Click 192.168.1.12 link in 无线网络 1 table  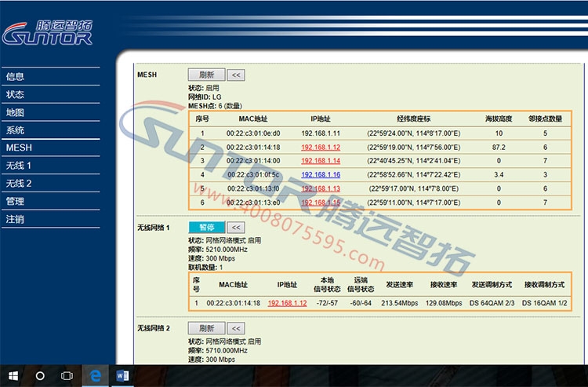(287, 303)
